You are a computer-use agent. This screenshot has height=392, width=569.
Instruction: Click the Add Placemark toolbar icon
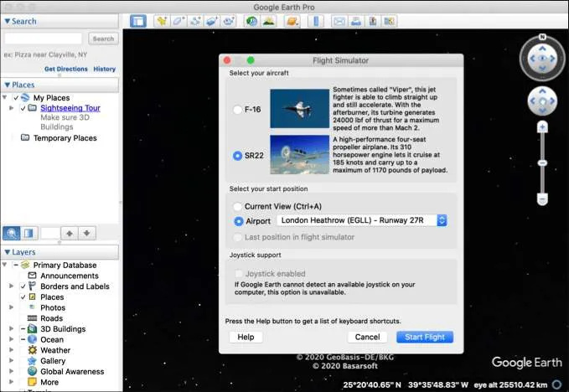(160, 21)
